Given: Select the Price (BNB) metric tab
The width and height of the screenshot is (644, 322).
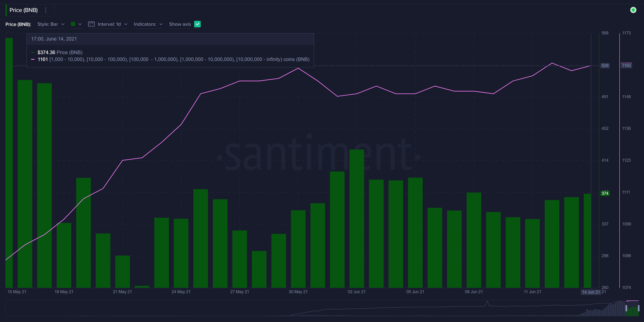Looking at the screenshot, I should click(x=24, y=10).
